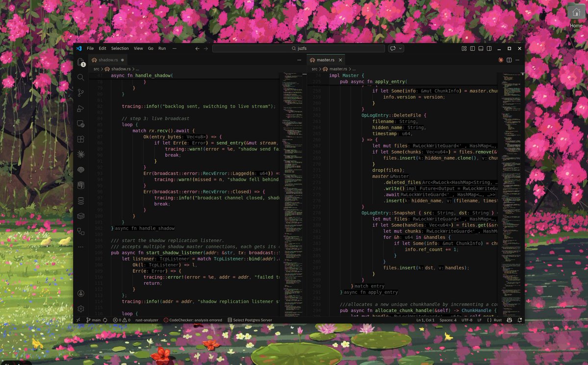Open the Explorer view in activity bar
This screenshot has height=365, width=588.
tap(80, 62)
